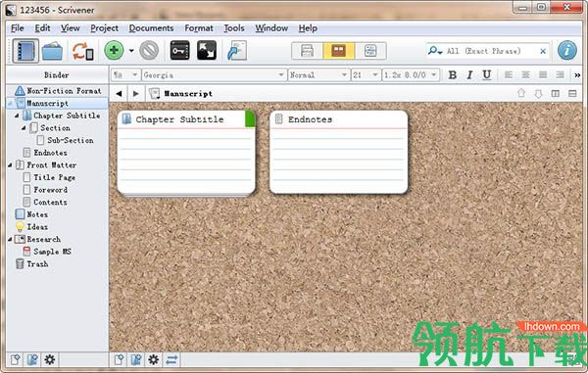Open the Project menu
The image size is (588, 373).
point(104,28)
